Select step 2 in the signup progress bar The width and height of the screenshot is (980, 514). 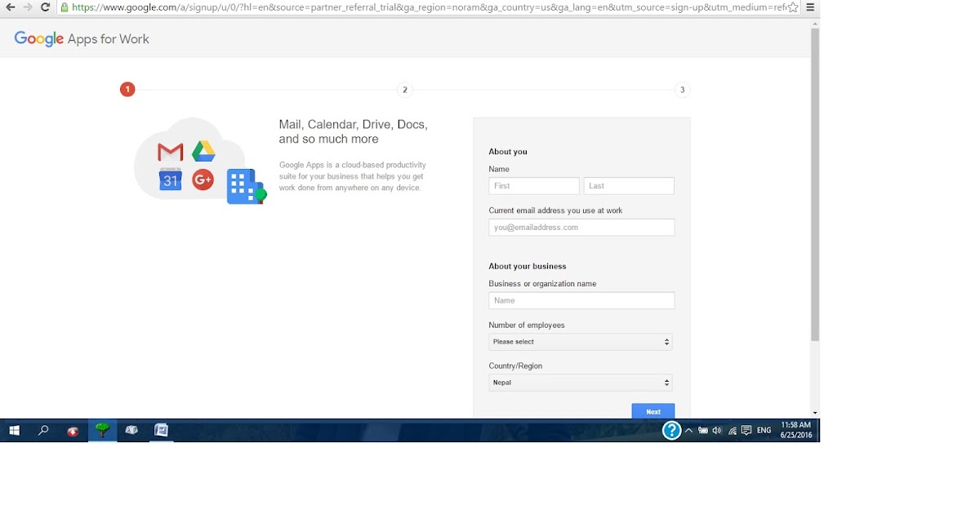click(404, 90)
